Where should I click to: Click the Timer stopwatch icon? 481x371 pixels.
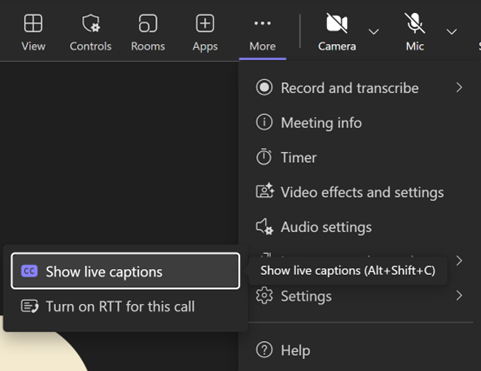point(264,156)
